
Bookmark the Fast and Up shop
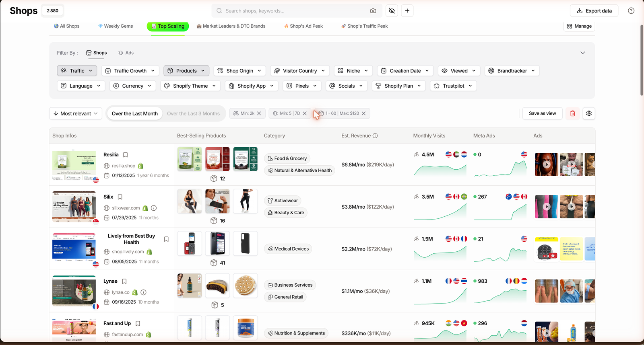[138, 324]
